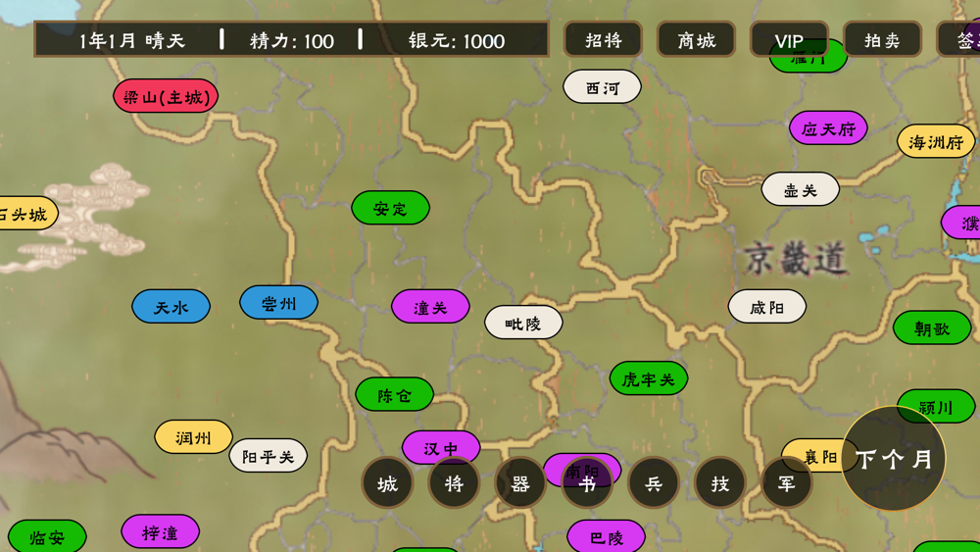
Task: Select the 阳平关 city marker
Action: click(268, 456)
